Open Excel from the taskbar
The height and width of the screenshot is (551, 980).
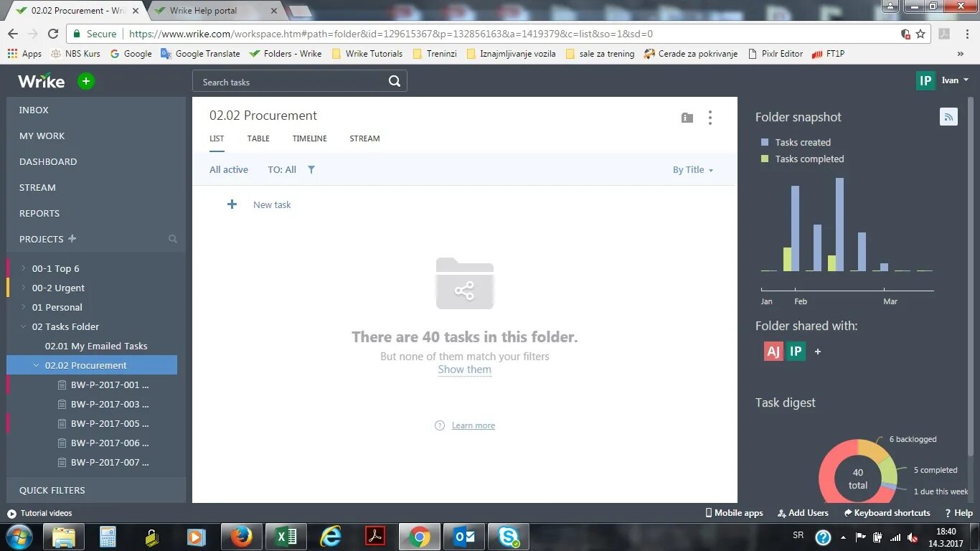tap(286, 536)
